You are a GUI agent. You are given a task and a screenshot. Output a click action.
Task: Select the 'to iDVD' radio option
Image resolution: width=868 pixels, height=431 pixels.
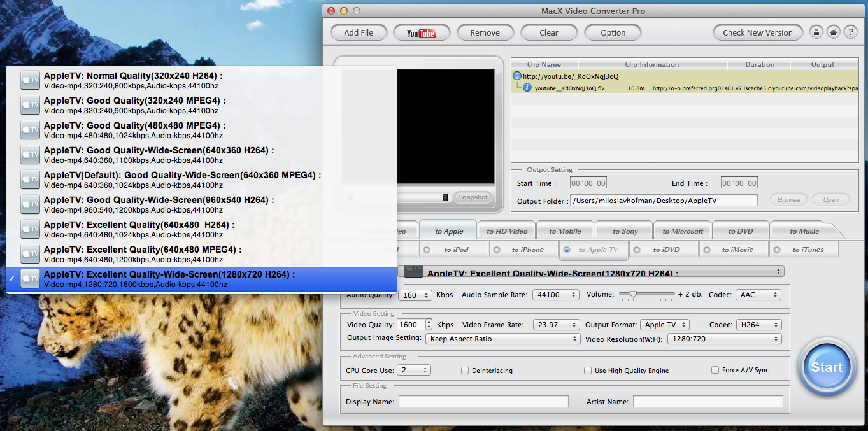(x=637, y=250)
